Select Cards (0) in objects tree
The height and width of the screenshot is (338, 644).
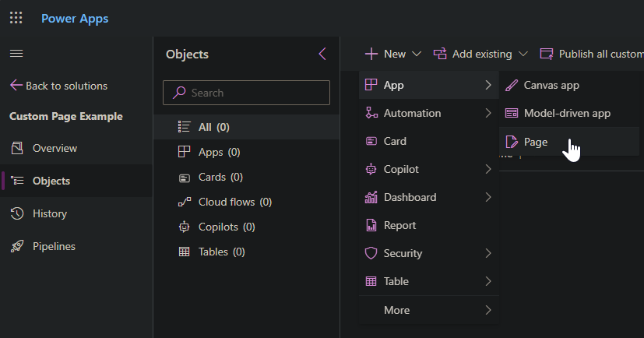(x=246, y=177)
